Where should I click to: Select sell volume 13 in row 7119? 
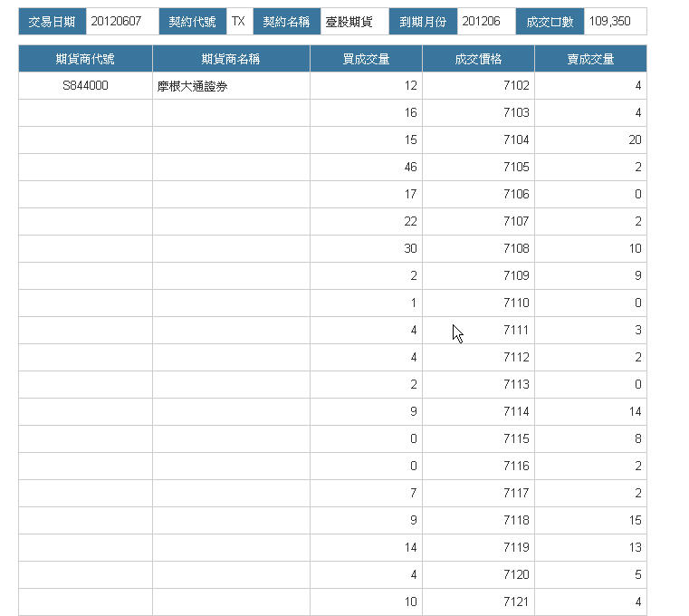click(x=635, y=547)
